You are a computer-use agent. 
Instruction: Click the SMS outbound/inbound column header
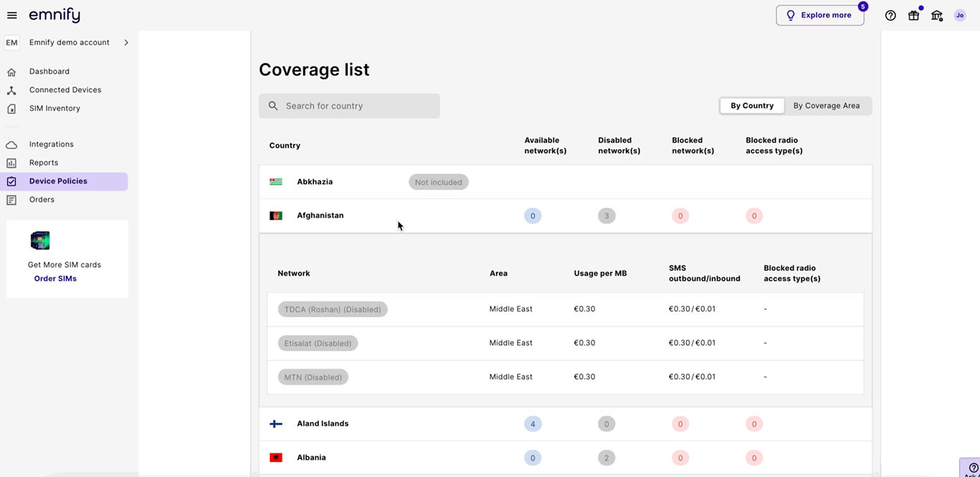click(705, 273)
